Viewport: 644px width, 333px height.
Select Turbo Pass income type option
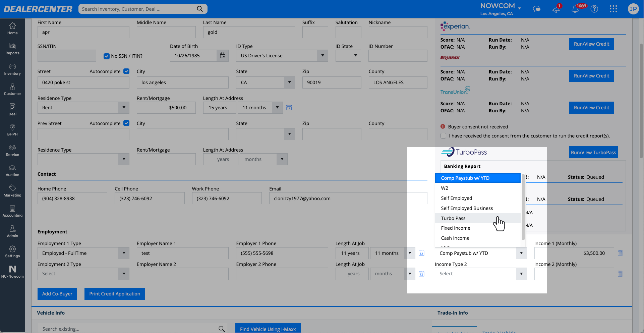tap(478, 218)
